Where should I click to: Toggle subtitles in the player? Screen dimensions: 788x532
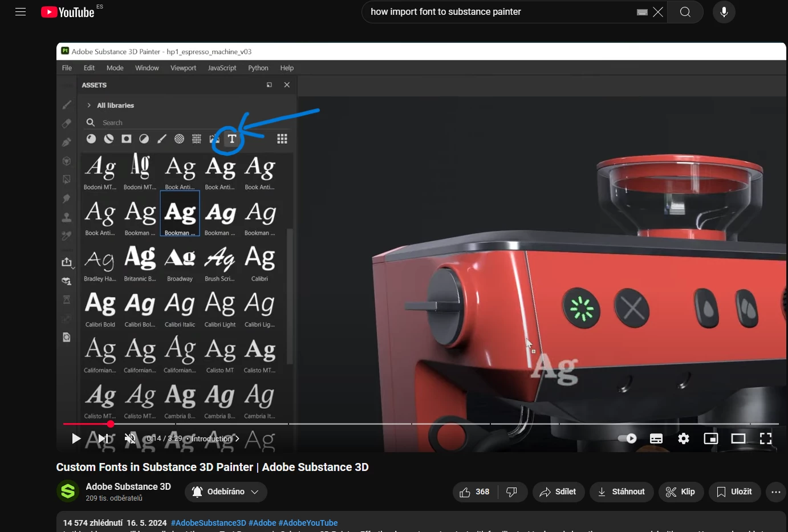pyautogui.click(x=656, y=438)
